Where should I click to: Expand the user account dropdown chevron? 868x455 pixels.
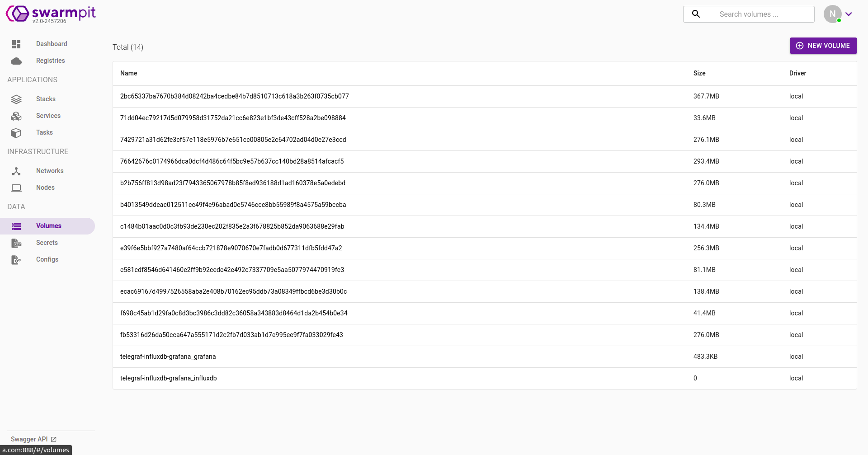849,14
